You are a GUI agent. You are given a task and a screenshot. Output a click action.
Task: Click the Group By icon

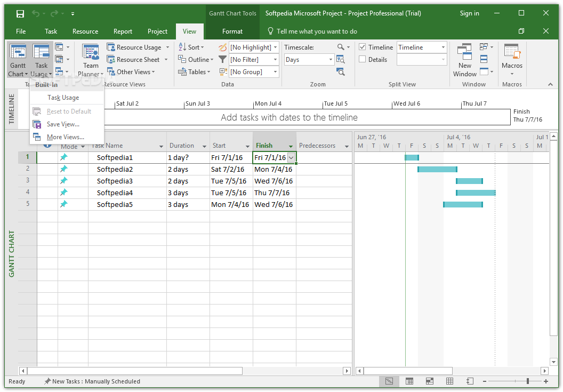pyautogui.click(x=223, y=72)
